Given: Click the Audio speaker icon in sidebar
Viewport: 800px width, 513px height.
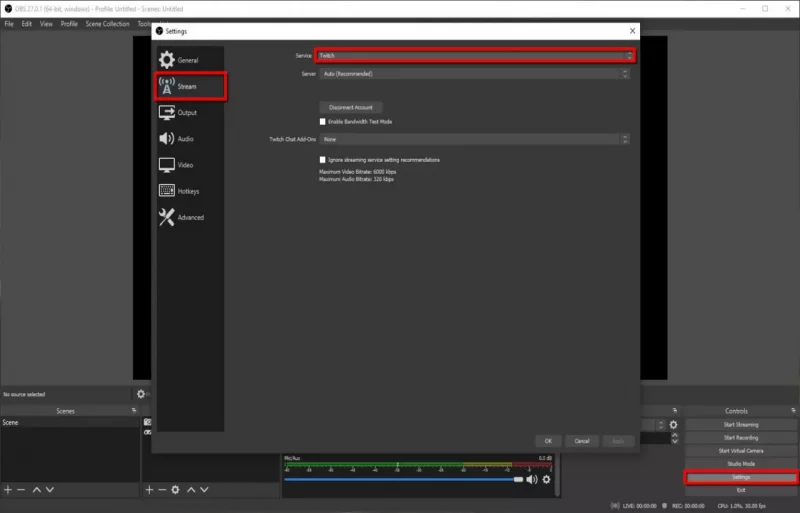Looking at the screenshot, I should coord(167,139).
